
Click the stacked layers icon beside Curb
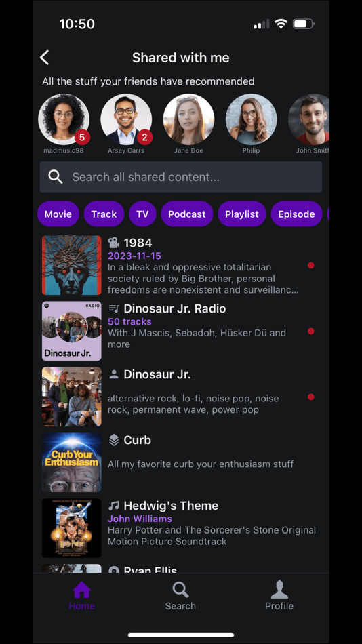tap(114, 440)
